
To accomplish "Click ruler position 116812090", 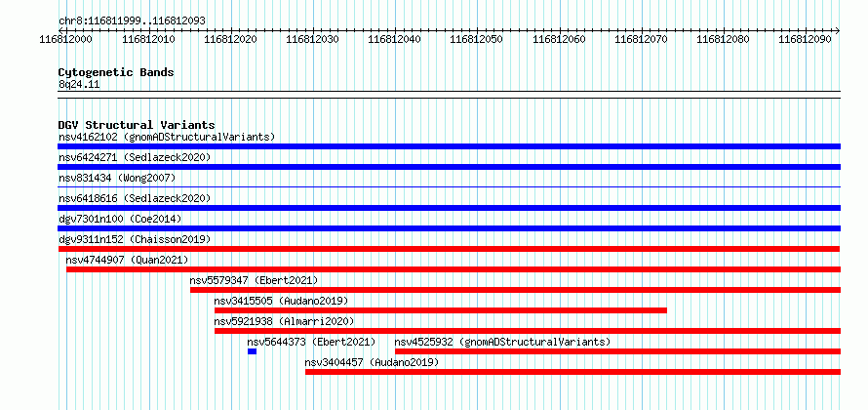I will [x=805, y=39].
